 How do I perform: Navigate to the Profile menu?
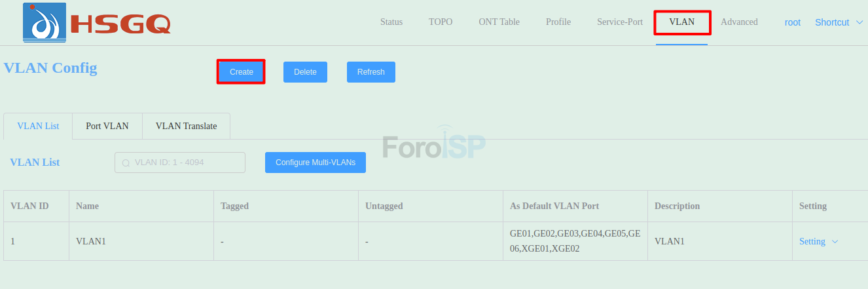click(558, 22)
